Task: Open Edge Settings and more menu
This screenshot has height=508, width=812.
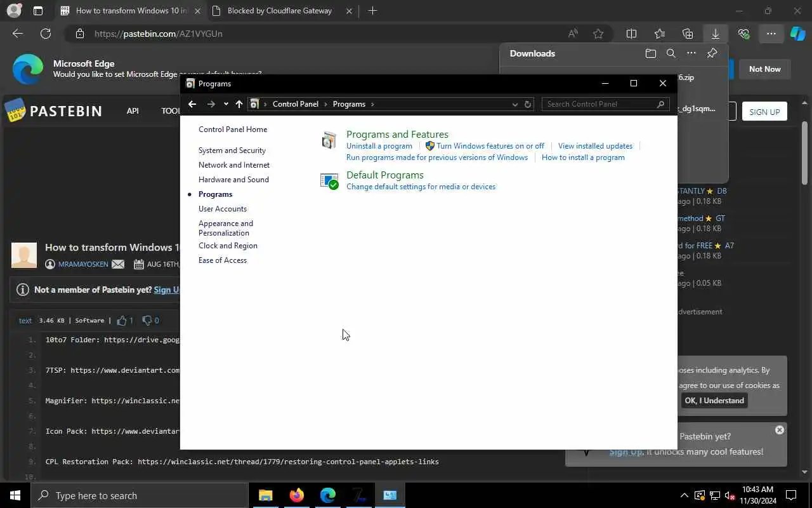Action: (771, 34)
